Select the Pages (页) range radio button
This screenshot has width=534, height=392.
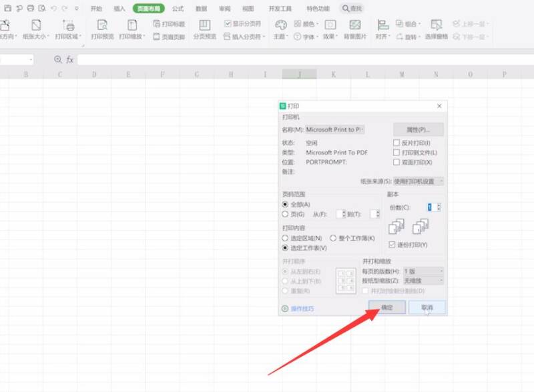pos(285,214)
